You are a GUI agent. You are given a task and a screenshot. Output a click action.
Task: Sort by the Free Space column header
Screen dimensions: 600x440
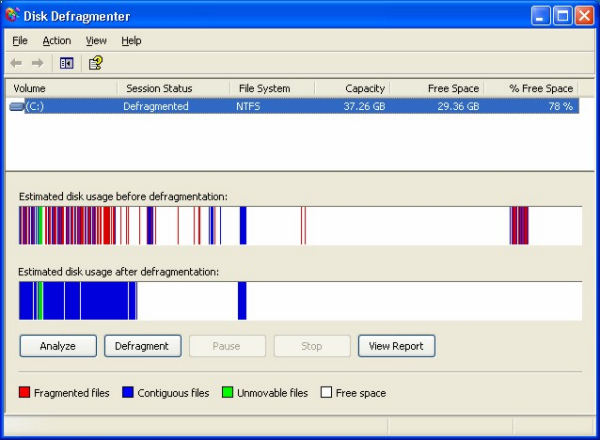[x=437, y=88]
